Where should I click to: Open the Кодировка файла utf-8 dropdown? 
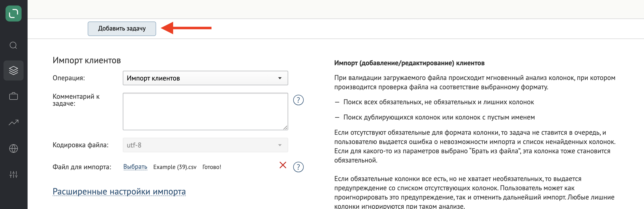pyautogui.click(x=205, y=145)
